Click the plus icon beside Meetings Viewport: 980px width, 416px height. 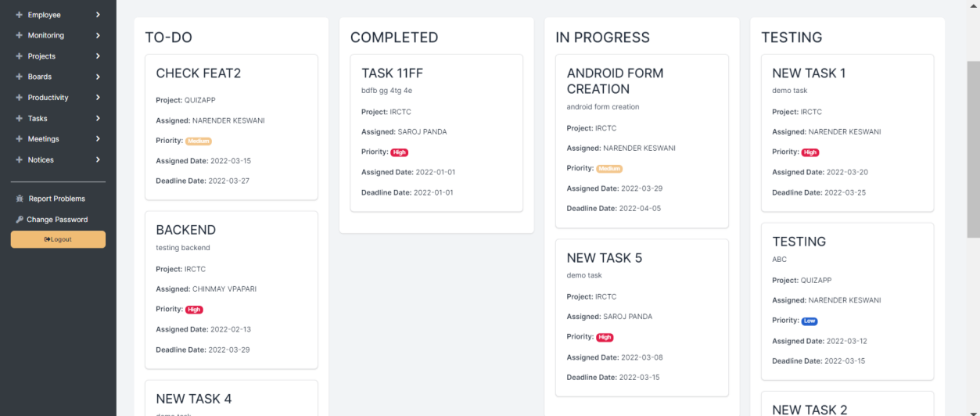click(20, 139)
